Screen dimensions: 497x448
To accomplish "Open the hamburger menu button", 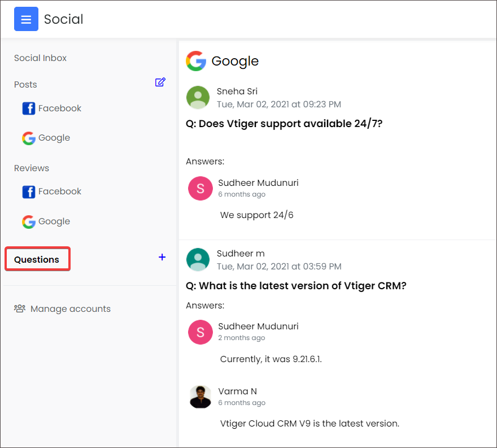I will coord(26,19).
